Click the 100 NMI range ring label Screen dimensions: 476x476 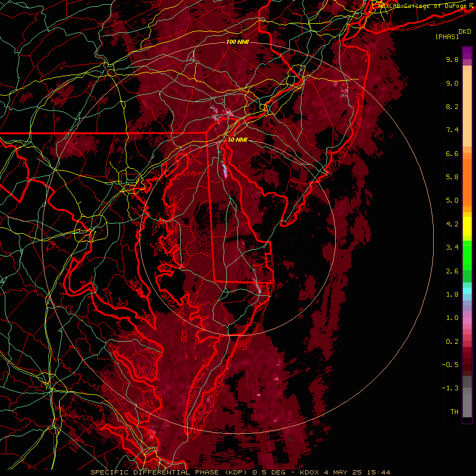[237, 42]
